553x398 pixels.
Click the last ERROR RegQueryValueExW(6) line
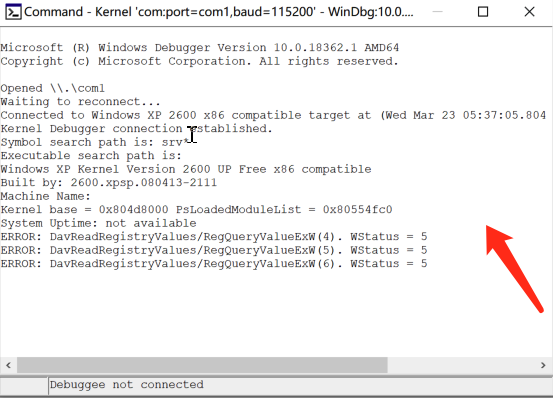214,264
